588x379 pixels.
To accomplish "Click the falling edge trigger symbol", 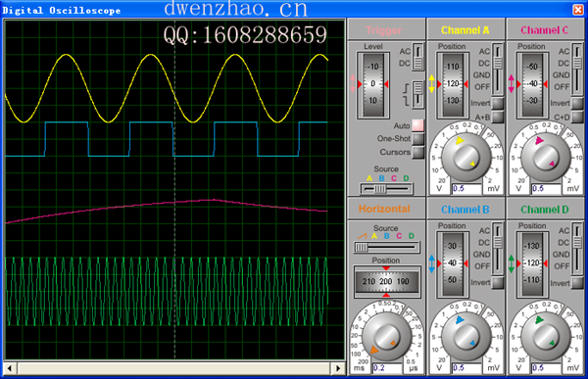I will tap(406, 101).
